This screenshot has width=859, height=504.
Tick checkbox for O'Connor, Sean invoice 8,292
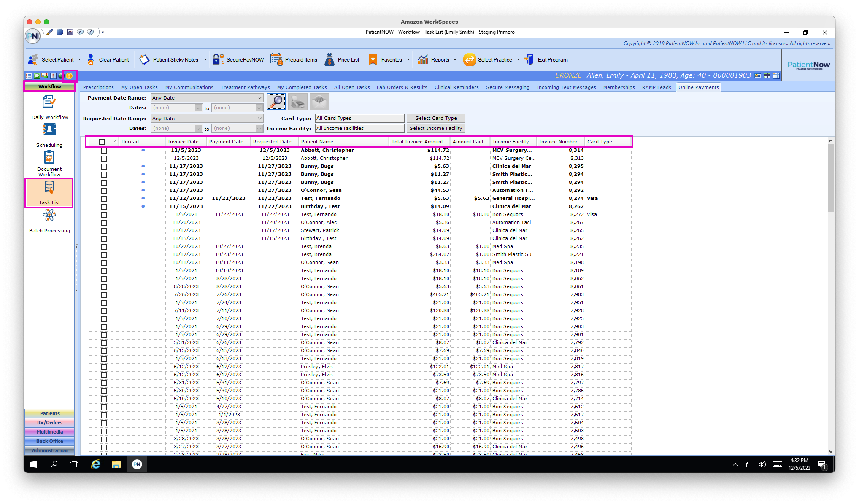(x=104, y=191)
